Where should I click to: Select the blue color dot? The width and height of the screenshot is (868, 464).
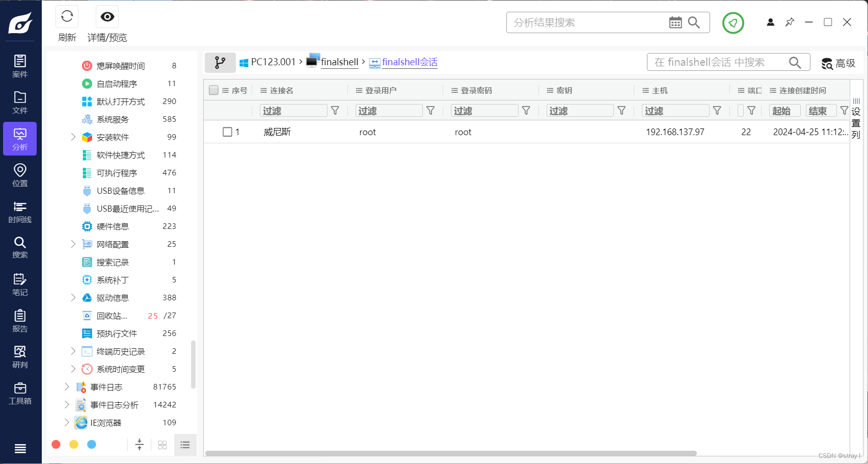(x=92, y=445)
